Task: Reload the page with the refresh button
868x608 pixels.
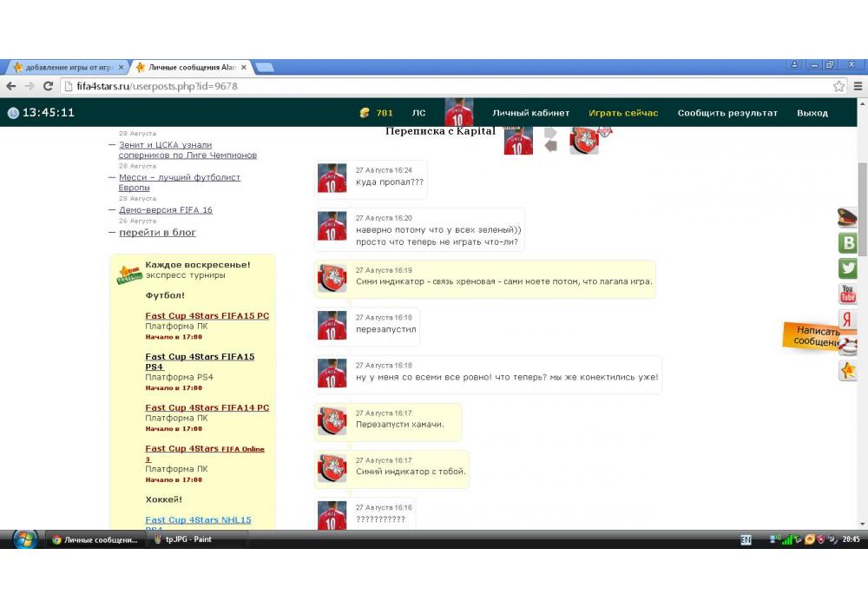Action: (x=49, y=87)
